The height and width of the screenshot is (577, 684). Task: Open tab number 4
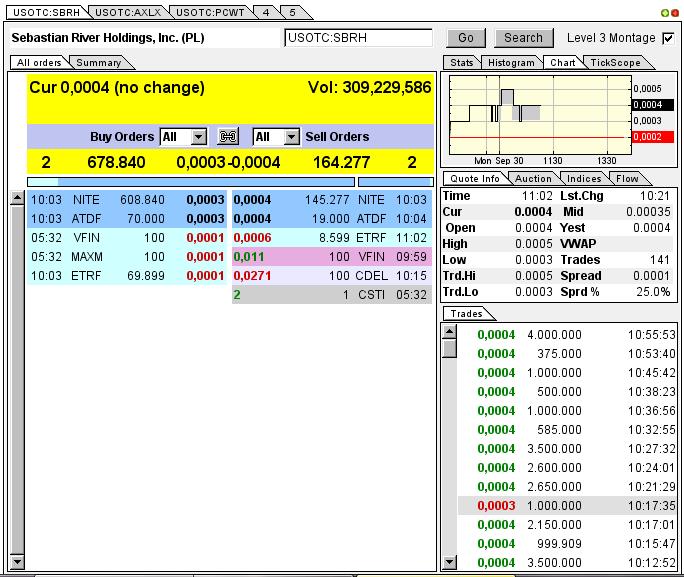[x=266, y=12]
